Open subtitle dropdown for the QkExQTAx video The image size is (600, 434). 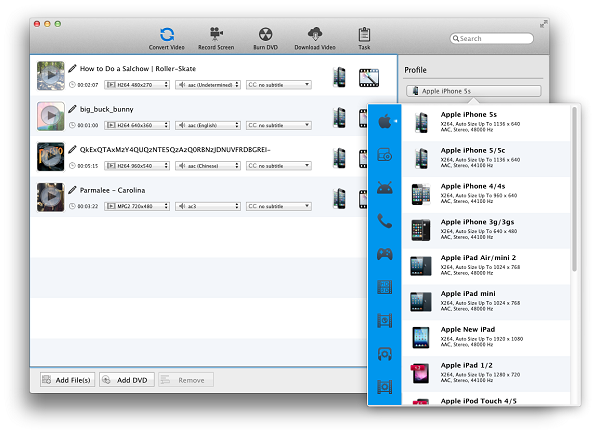click(x=279, y=166)
